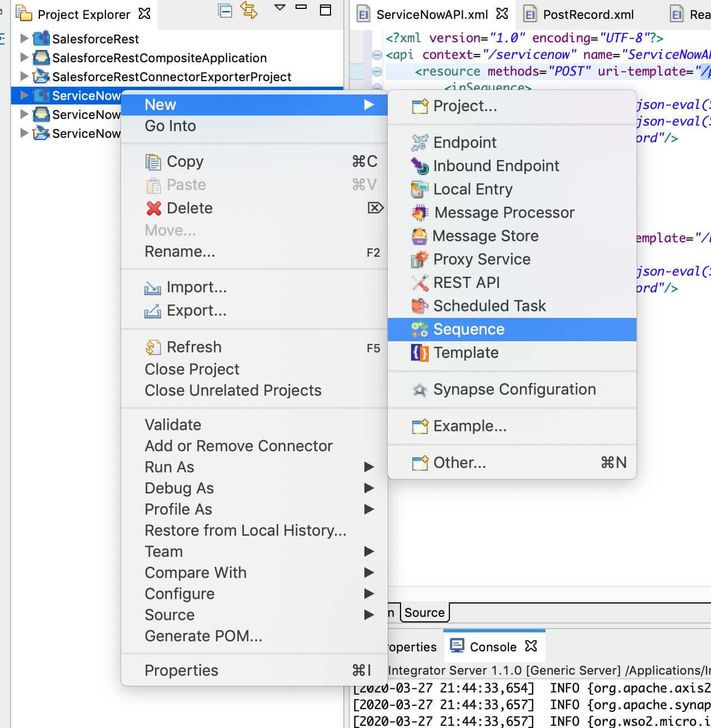Click the Import... icon

pyautogui.click(x=153, y=288)
